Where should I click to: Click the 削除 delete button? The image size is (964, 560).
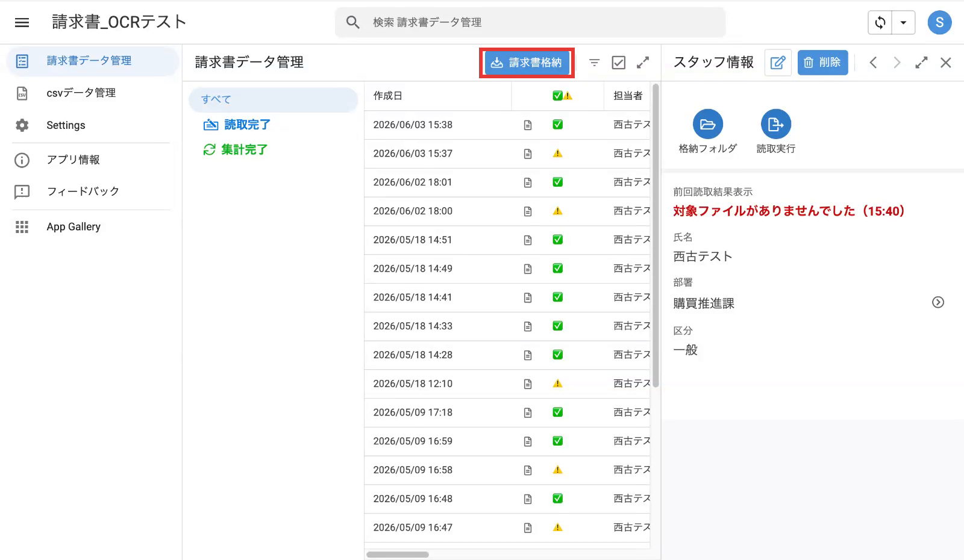pyautogui.click(x=822, y=63)
